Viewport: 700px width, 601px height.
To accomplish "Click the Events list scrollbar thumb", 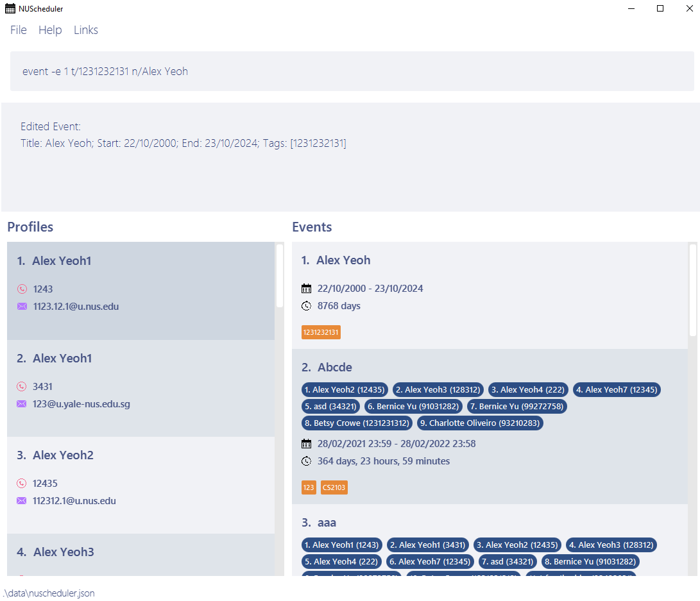I will pyautogui.click(x=693, y=290).
